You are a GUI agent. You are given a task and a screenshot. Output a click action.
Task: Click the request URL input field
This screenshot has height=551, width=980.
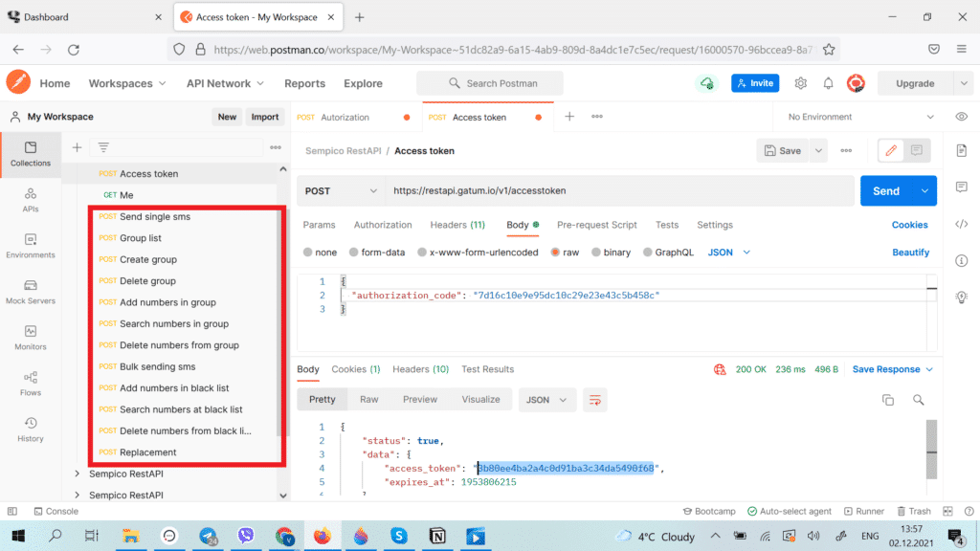(619, 191)
